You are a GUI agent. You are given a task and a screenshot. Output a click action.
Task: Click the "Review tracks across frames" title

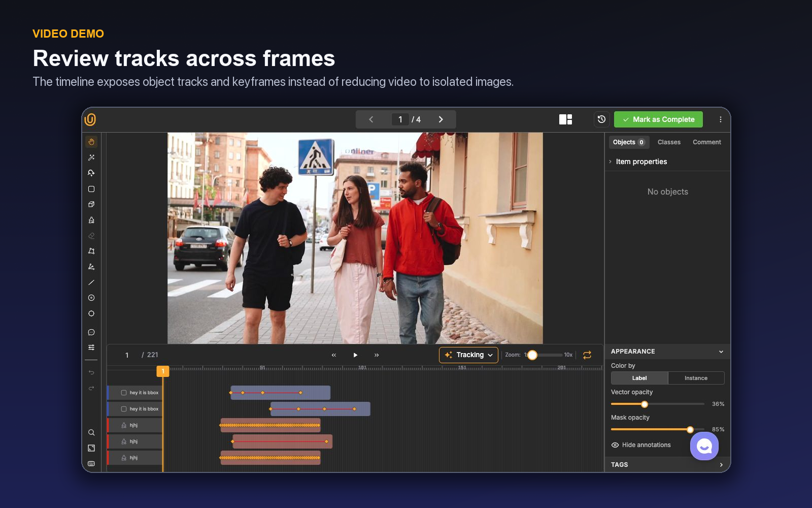[x=184, y=58]
